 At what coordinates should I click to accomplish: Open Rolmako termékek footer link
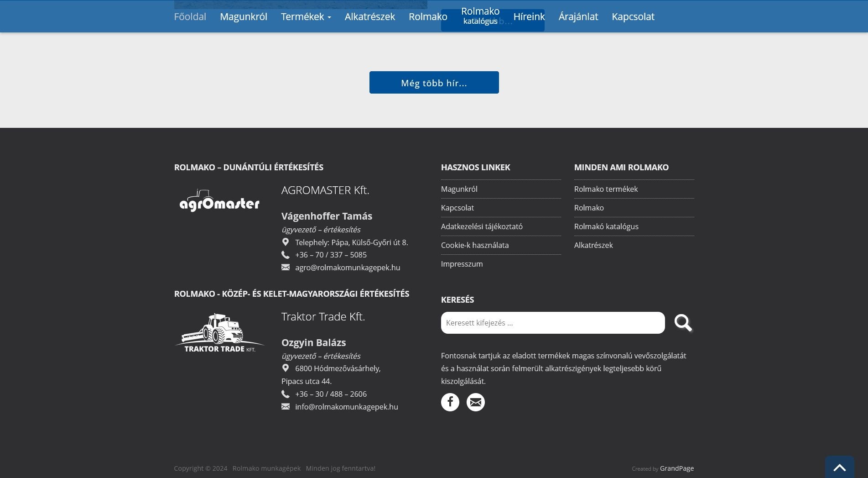click(606, 189)
